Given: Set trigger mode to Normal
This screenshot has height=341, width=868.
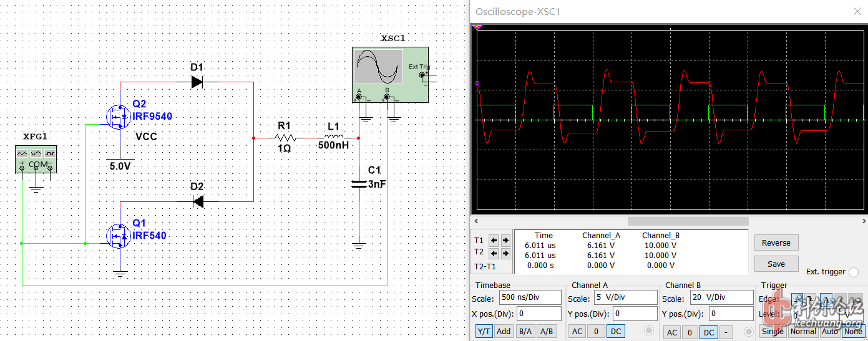Looking at the screenshot, I should coord(802,332).
